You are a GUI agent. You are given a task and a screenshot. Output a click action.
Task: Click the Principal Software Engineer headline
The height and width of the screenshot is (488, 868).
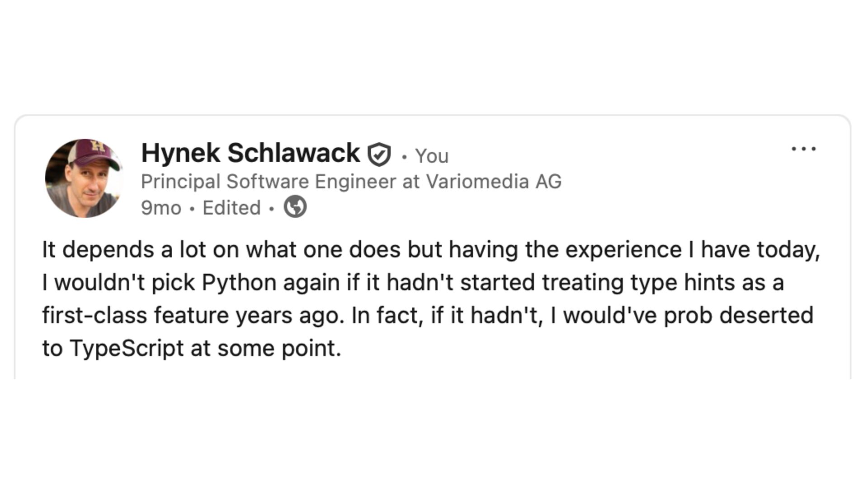351,182
